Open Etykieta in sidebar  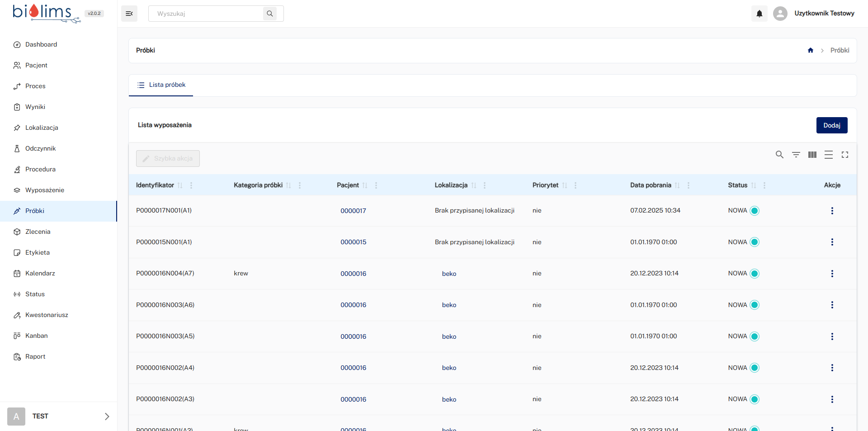(58, 252)
